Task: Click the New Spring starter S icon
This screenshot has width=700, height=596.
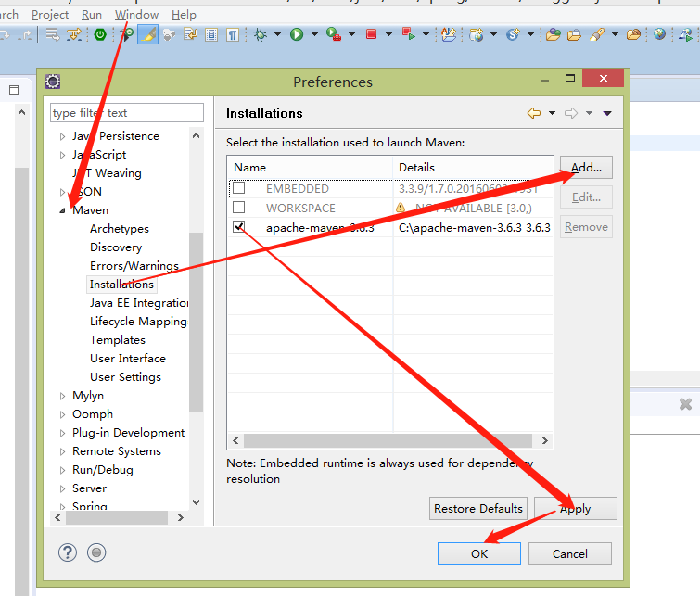Action: tap(514, 34)
